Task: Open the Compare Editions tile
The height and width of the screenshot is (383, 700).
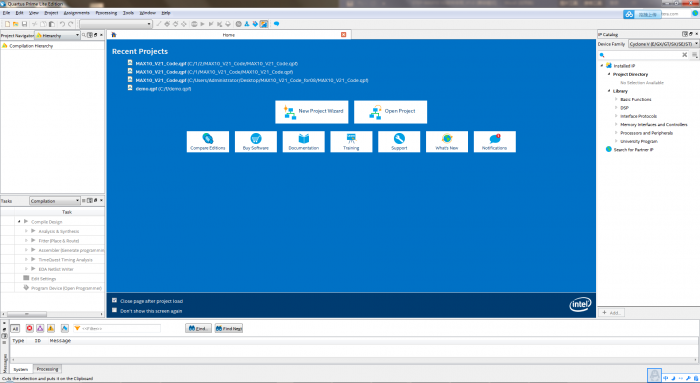Action: coord(208,142)
